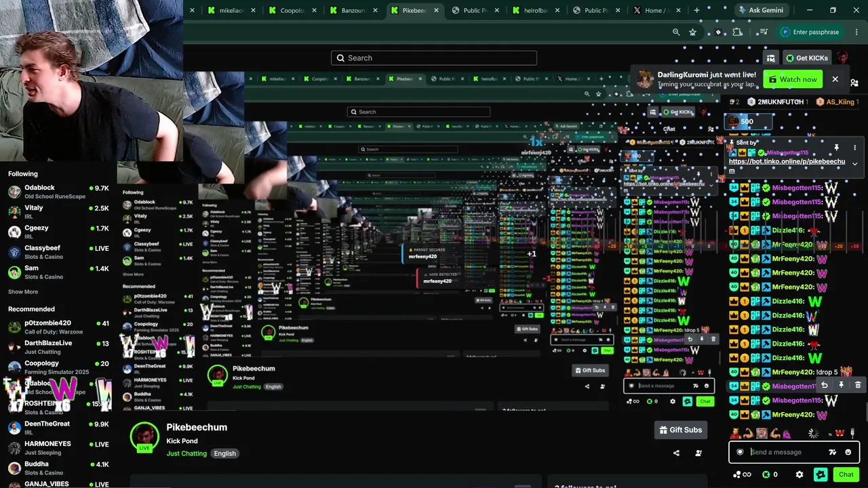
Task: Delete the hovered Misbegotten115 chat message
Action: tap(858, 385)
